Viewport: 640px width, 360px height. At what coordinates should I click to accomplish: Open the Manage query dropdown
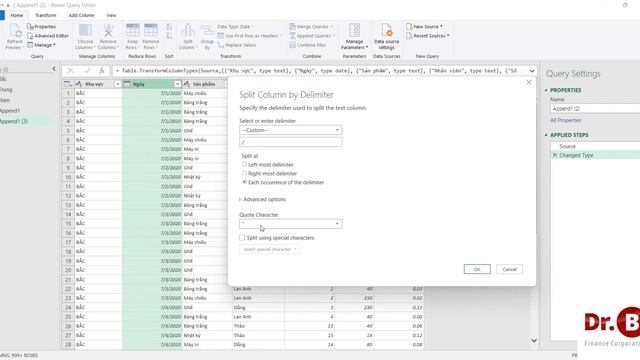(41, 45)
